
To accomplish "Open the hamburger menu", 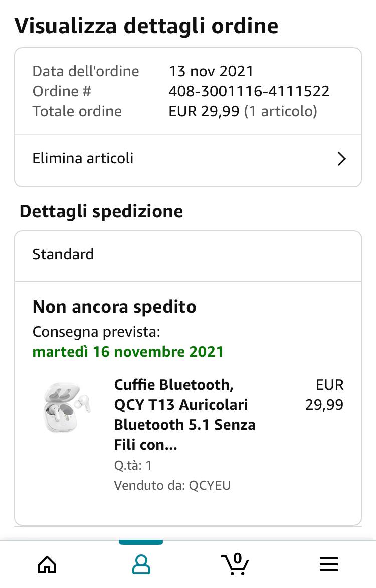I will point(329,565).
